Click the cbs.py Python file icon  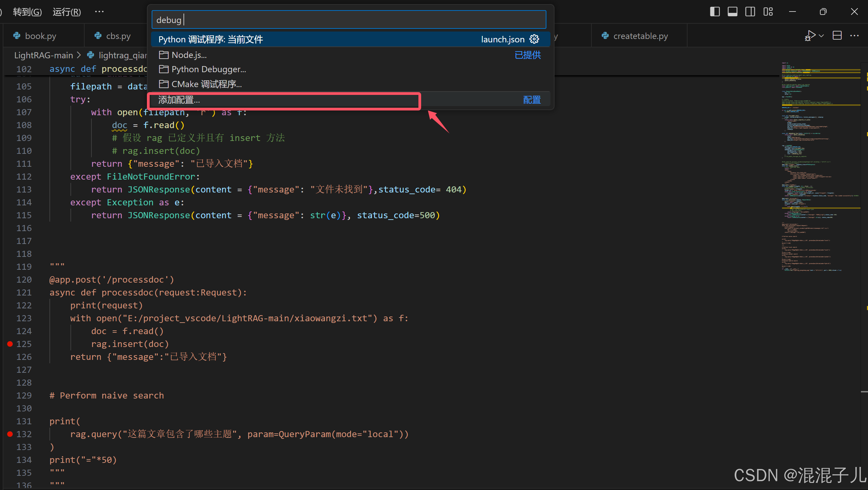tap(98, 36)
